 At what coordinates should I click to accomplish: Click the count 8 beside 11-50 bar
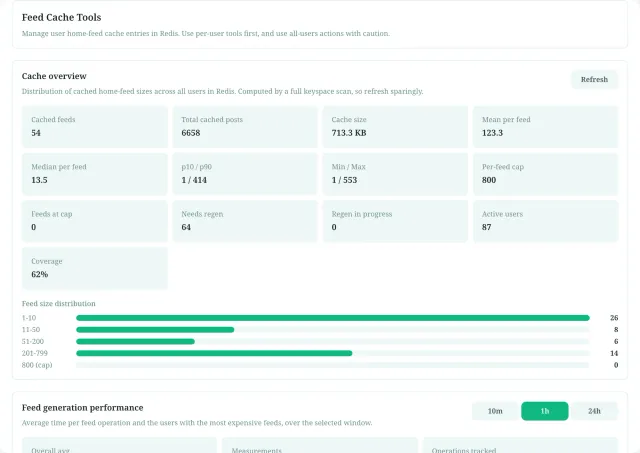click(616, 330)
